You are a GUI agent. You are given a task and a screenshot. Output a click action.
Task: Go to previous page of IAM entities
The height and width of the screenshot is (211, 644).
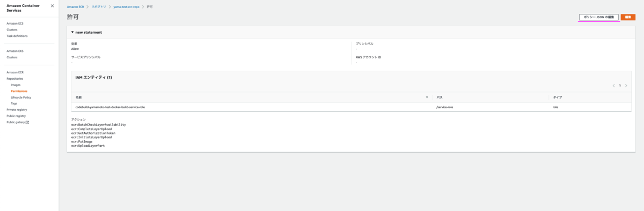pos(614,86)
